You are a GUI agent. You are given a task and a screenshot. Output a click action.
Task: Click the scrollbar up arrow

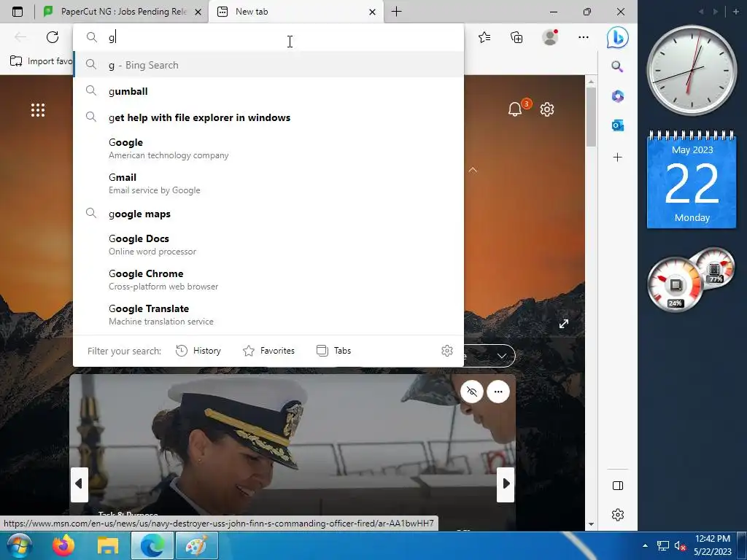pyautogui.click(x=591, y=82)
